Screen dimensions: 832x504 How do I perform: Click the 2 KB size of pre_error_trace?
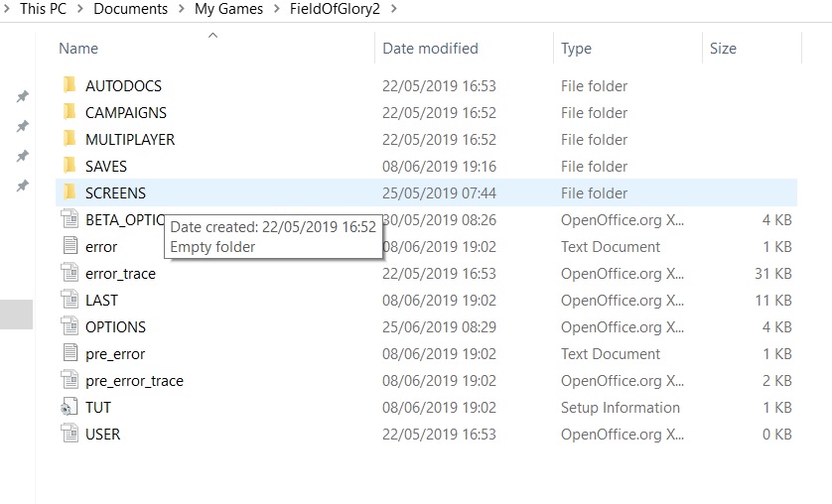click(776, 381)
